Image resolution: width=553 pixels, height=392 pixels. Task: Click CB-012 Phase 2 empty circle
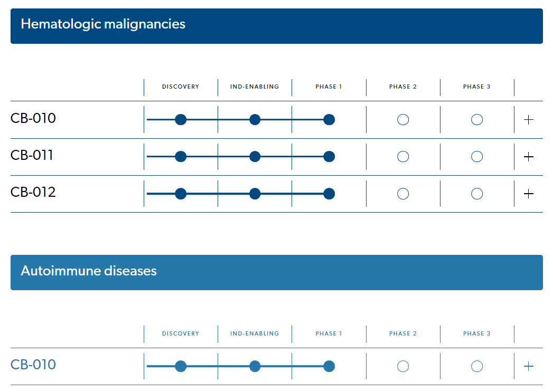pos(403,194)
